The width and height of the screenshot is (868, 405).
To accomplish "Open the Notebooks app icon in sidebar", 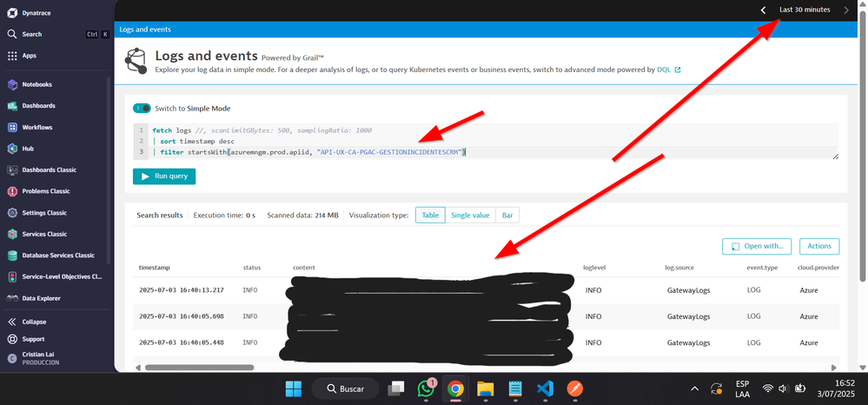I will [12, 84].
